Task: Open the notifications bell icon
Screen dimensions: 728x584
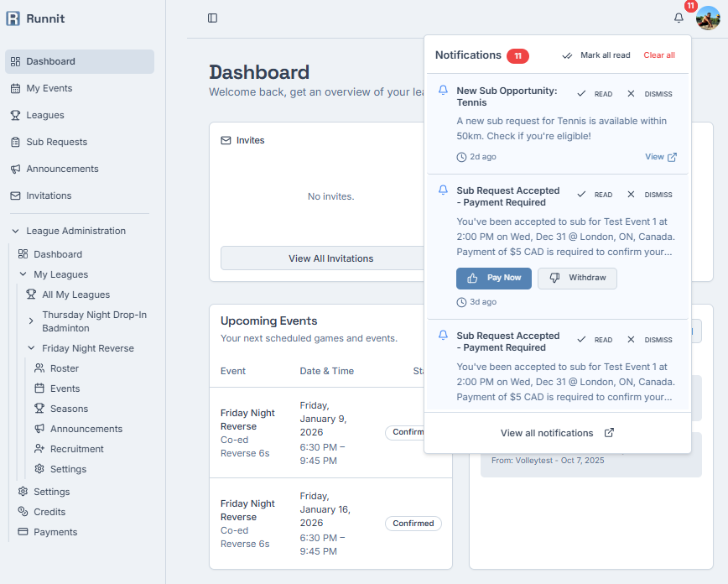Action: coord(679,18)
